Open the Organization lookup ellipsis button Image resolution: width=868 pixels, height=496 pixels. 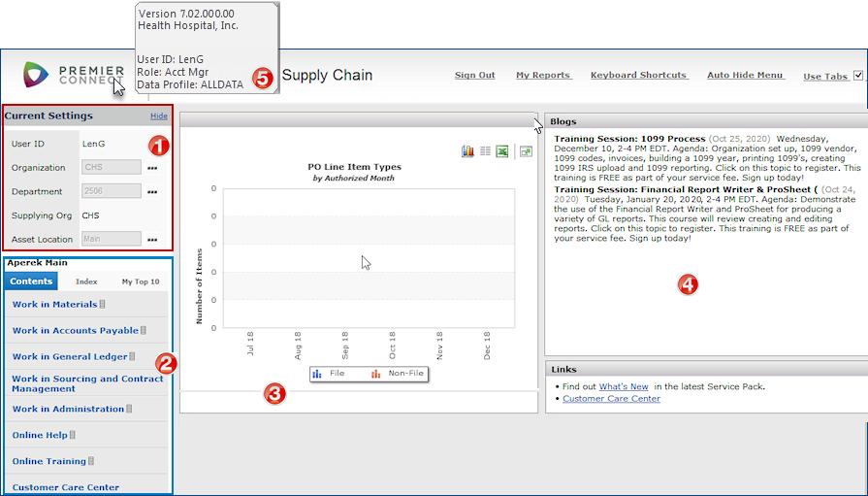coord(151,168)
